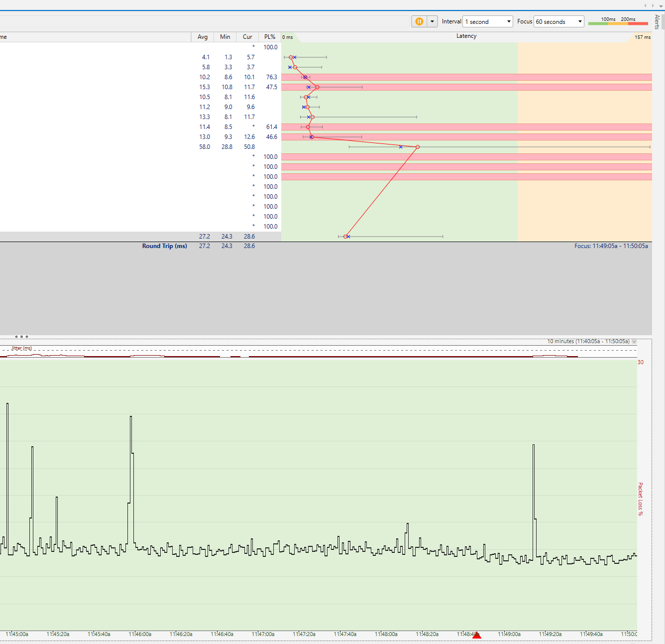Click the Latency graph column header
665x644 pixels.
pyautogui.click(x=466, y=36)
